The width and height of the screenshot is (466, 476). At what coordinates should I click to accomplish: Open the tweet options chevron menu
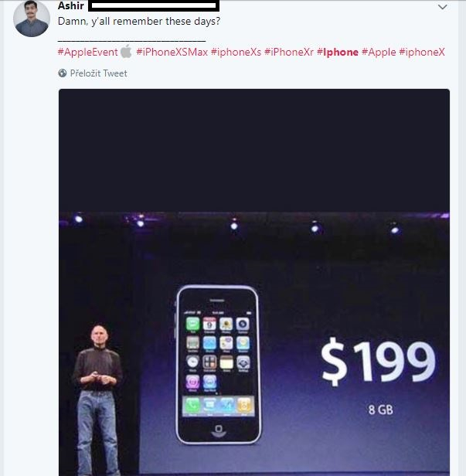point(443,7)
